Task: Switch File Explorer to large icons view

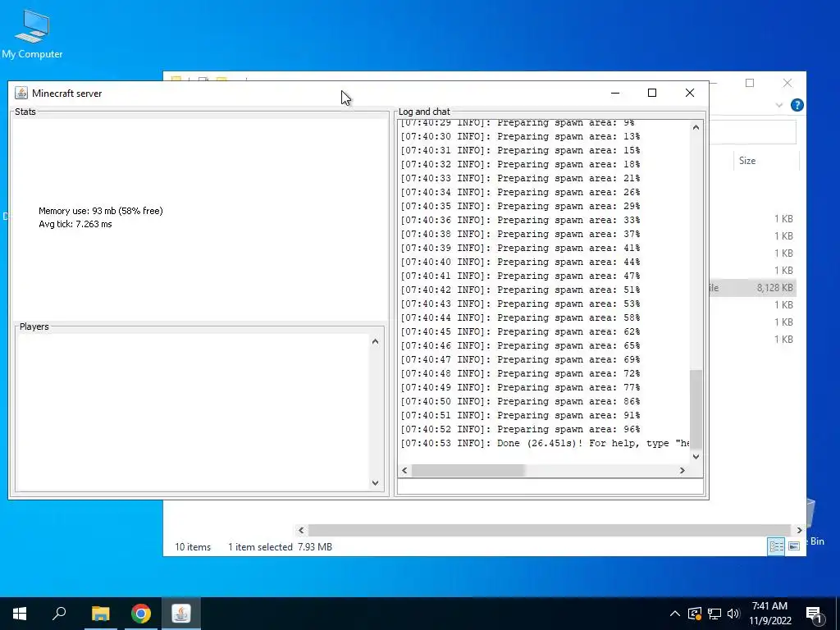Action: click(x=794, y=546)
